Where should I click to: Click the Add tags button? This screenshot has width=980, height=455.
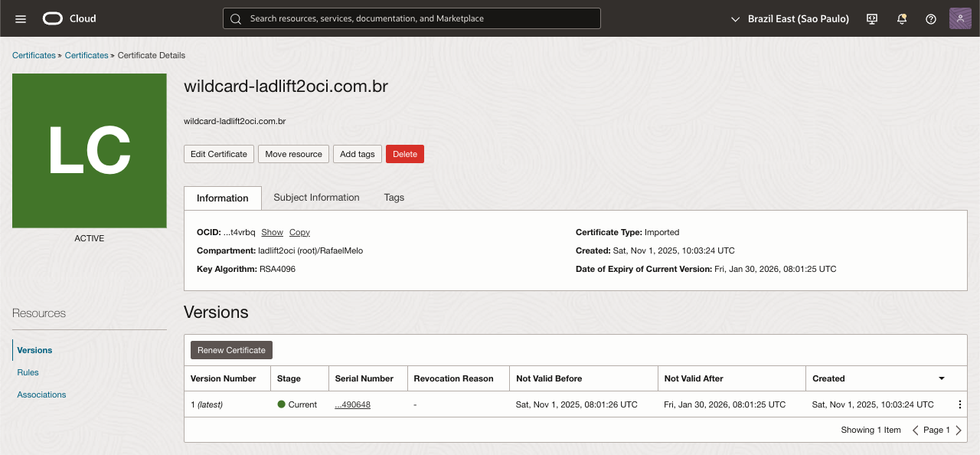click(357, 154)
